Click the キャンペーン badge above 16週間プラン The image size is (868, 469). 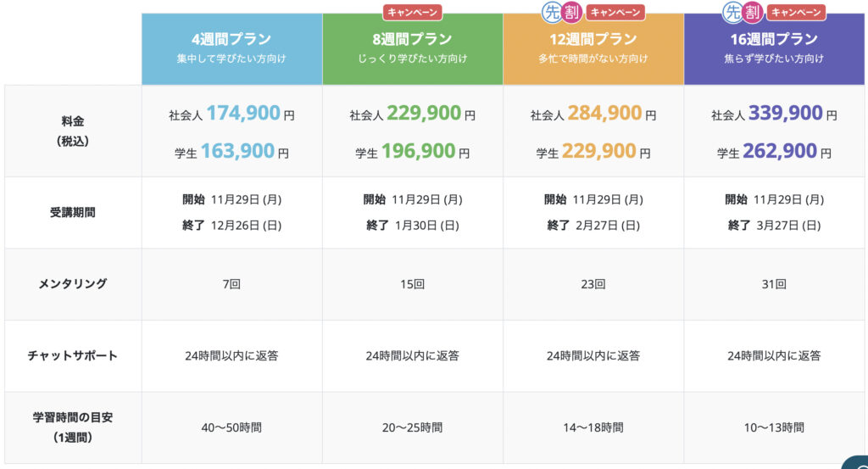pyautogui.click(x=796, y=12)
